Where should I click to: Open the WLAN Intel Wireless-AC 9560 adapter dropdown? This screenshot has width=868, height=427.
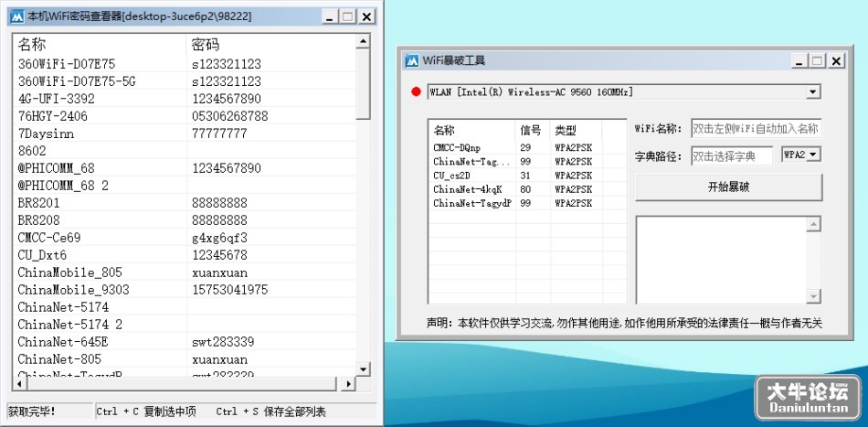click(x=812, y=92)
